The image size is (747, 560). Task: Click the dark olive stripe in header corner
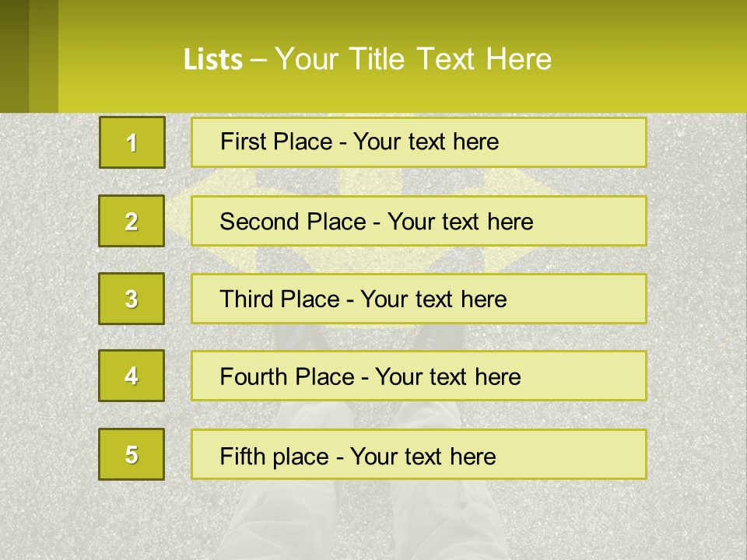click(14, 56)
